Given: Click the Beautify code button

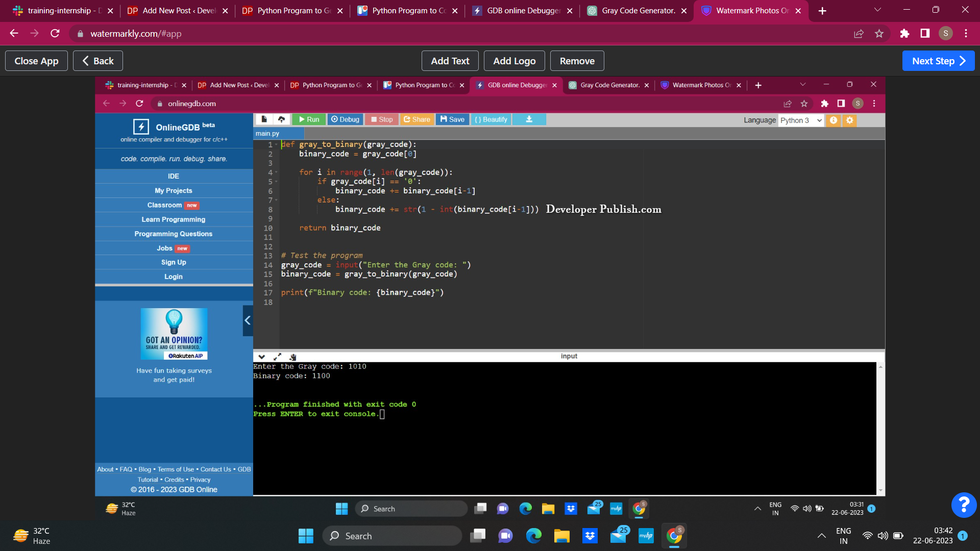Looking at the screenshot, I should [492, 119].
